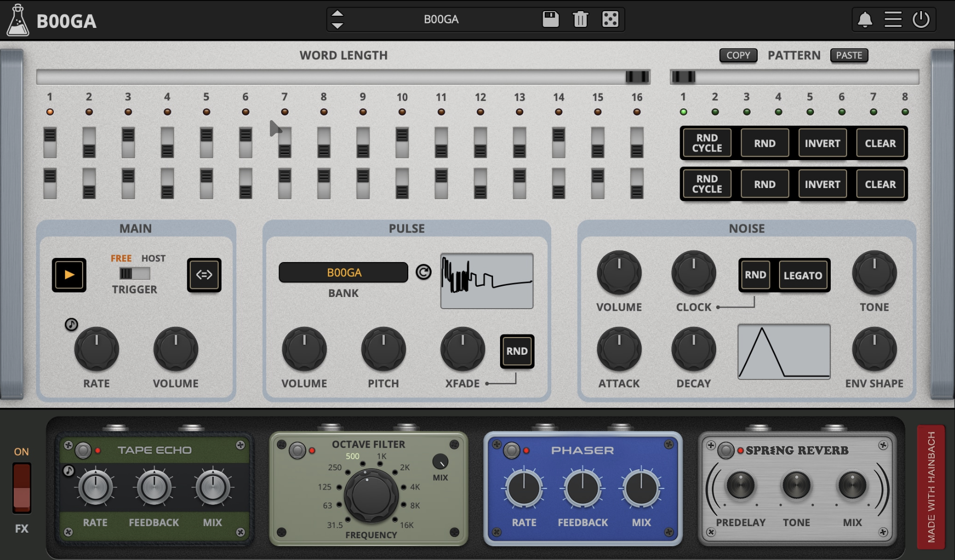Toggle bottom row step 16 switch
Screen dimensions: 955x560
tap(637, 184)
